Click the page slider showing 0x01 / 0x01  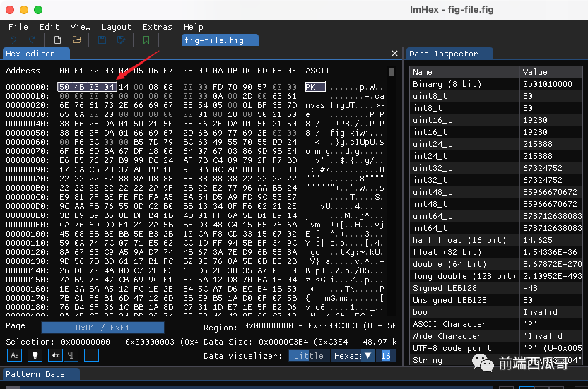click(x=103, y=328)
